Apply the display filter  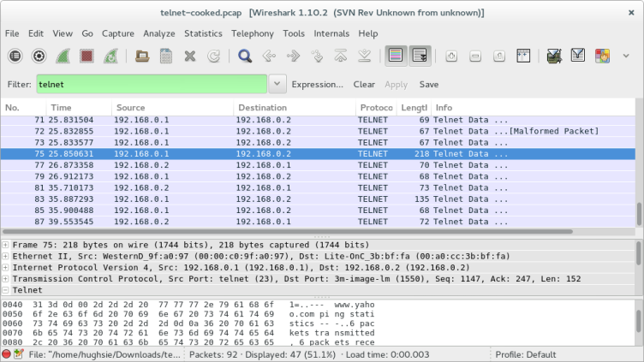pos(396,84)
